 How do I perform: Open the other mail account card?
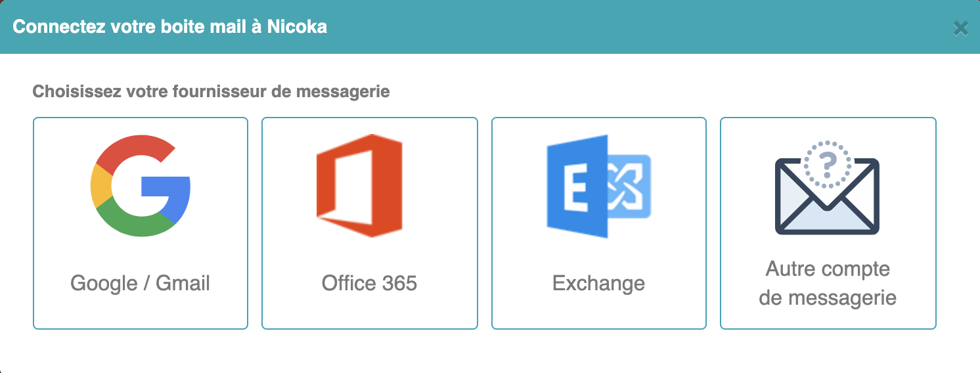(x=828, y=223)
